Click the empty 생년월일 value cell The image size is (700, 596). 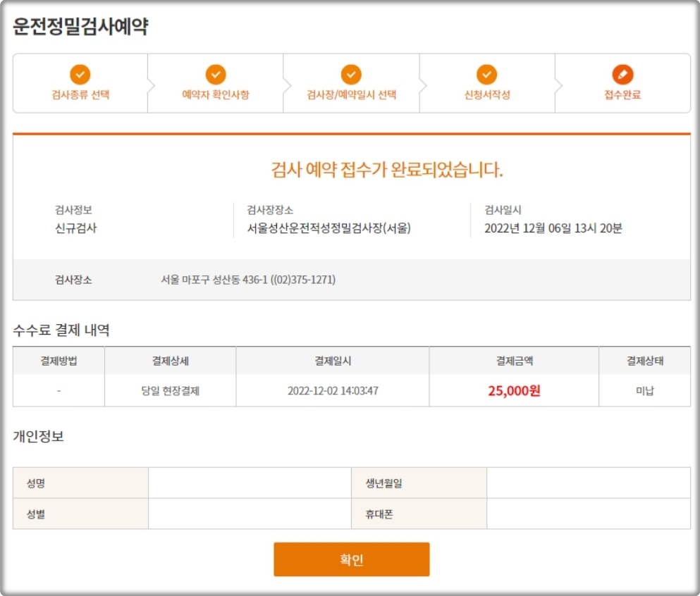(589, 483)
